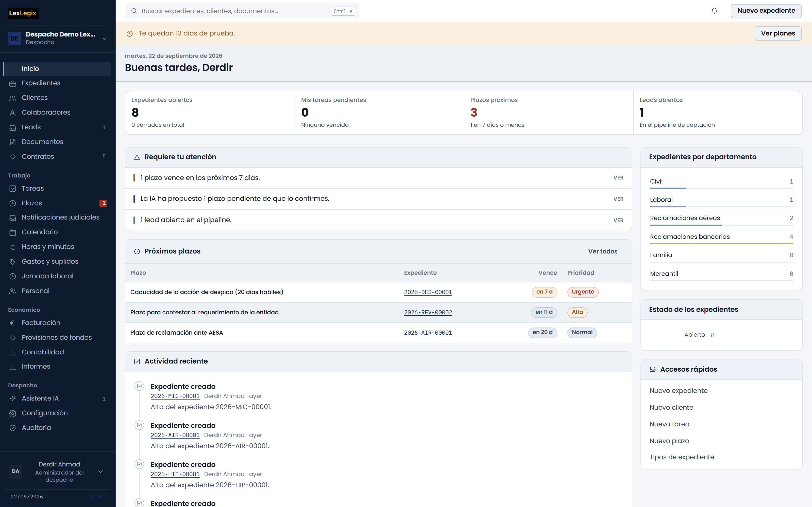This screenshot has width=812, height=507.
Task: Open Tareas via its checkbox icon
Action: point(13,188)
